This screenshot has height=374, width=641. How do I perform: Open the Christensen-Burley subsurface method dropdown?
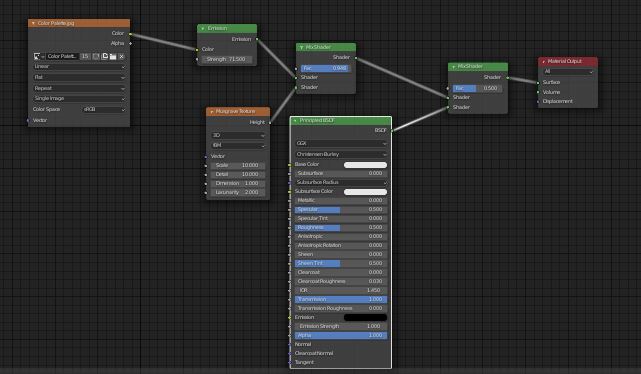pyautogui.click(x=341, y=155)
